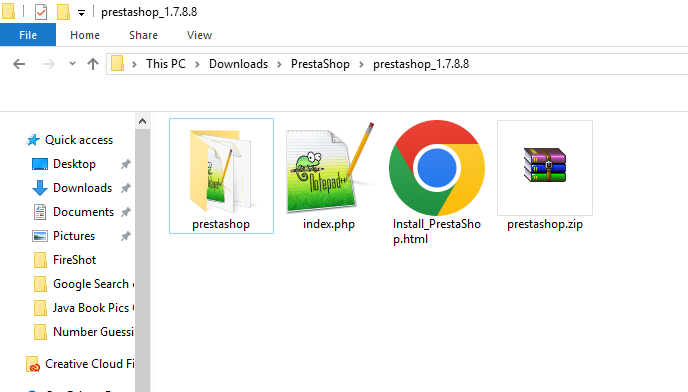Viewport: 688px width, 392px height.
Task: Click the Properties quick access toolbar icon
Action: click(41, 12)
